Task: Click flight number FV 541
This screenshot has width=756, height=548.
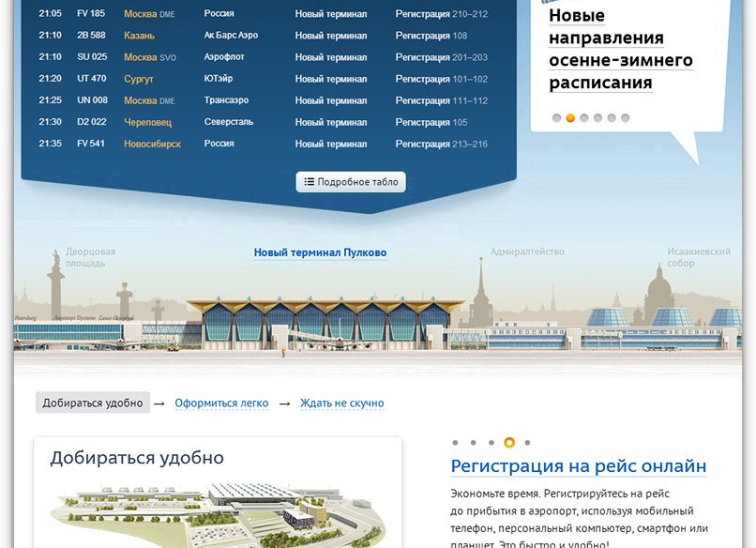Action: click(91, 144)
